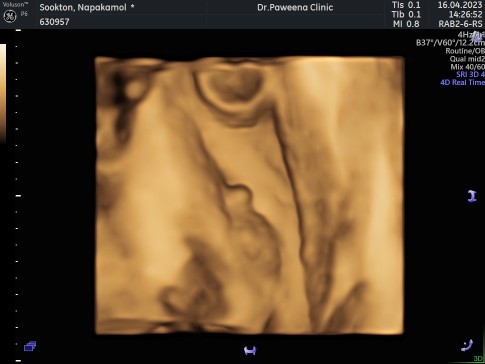The height and width of the screenshot is (364, 485).
Task: Click the Qual mid2 quality setting
Action: point(467,59)
